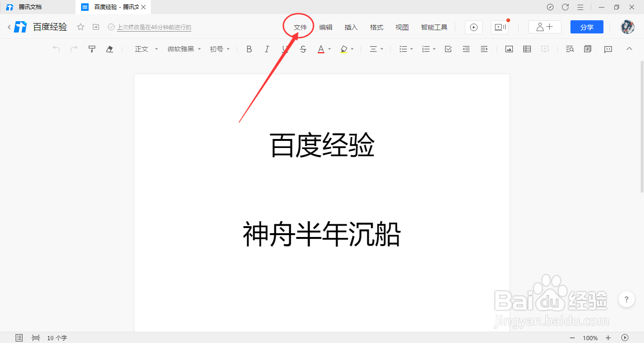This screenshot has height=343, width=644.
Task: Apply yellow highlight color
Action: coord(344,49)
